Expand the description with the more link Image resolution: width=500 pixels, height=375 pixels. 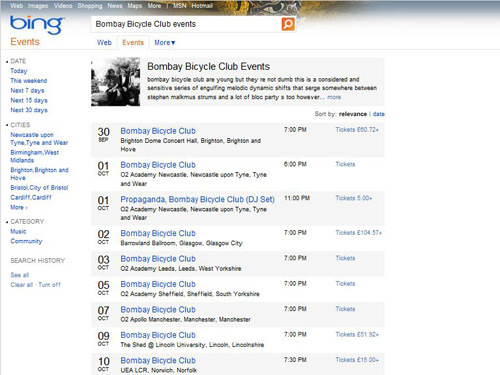334,97
